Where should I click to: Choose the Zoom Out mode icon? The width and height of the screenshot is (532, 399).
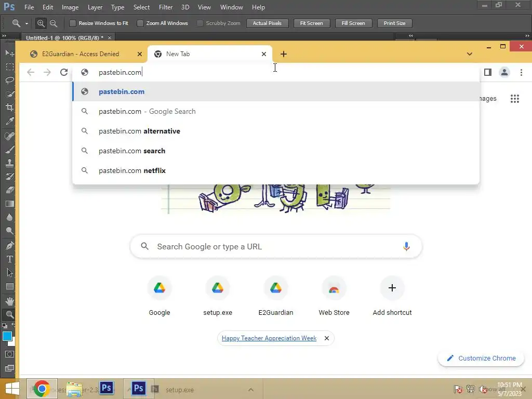[54, 23]
